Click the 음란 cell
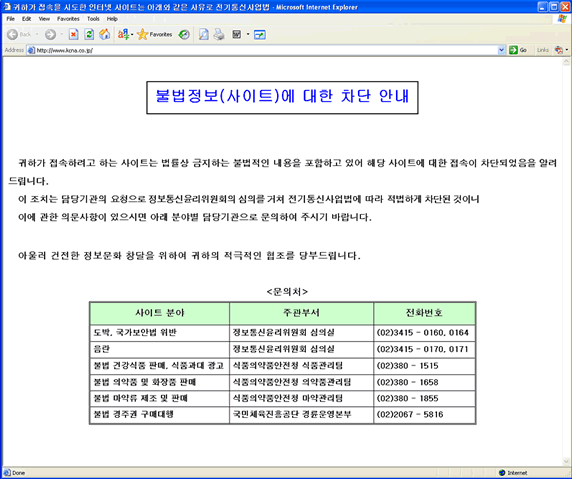Viewport: 572px width, 479px height. pyautogui.click(x=160, y=349)
